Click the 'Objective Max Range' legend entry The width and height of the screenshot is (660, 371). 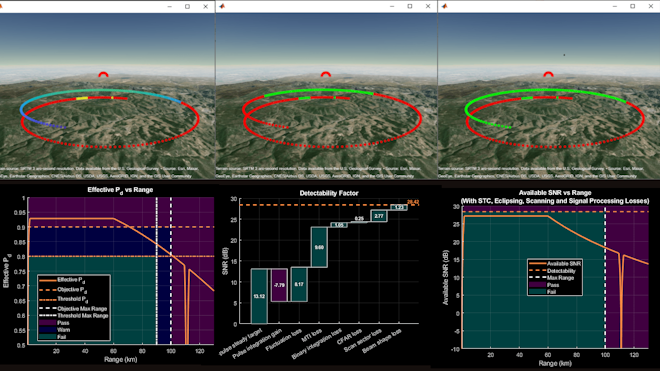tap(73, 309)
